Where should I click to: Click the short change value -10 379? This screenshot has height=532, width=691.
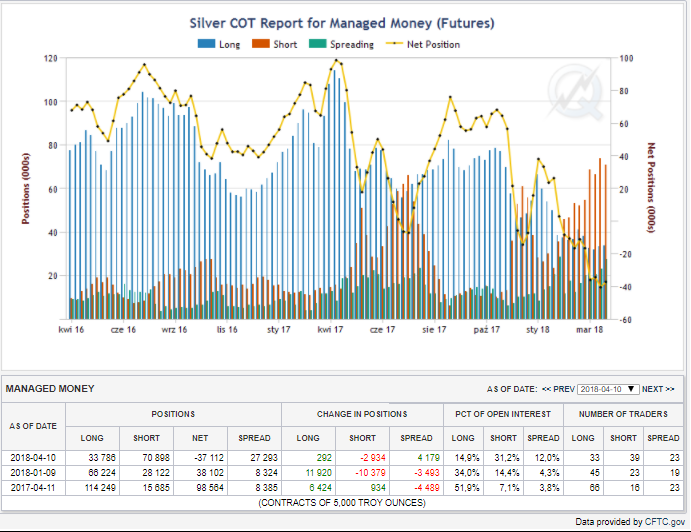(371, 472)
